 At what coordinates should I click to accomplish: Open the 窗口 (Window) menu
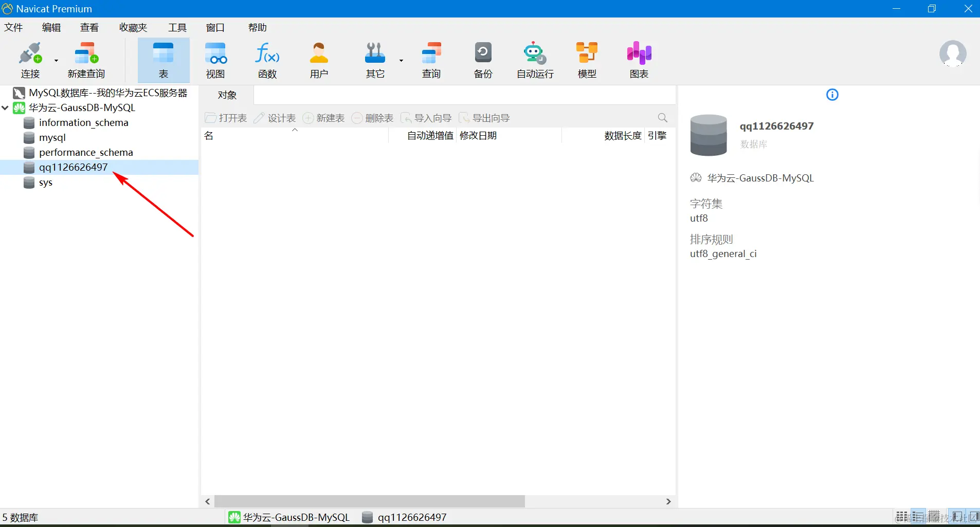pyautogui.click(x=215, y=27)
